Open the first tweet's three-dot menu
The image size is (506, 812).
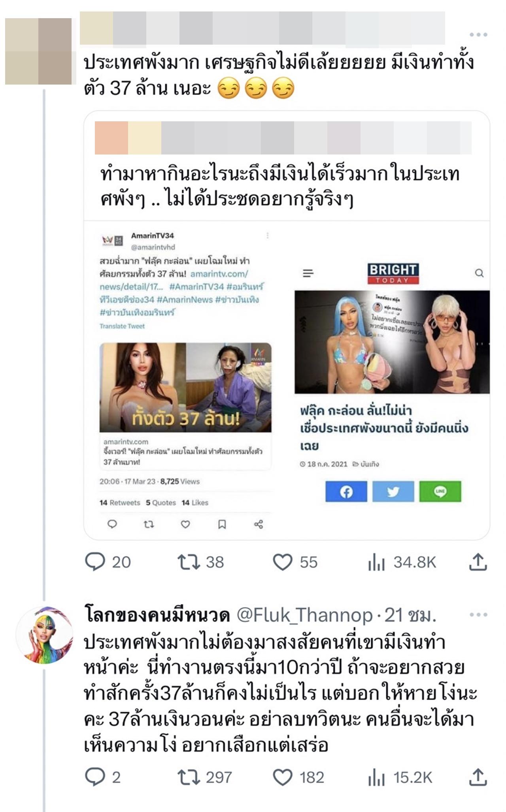478,35
